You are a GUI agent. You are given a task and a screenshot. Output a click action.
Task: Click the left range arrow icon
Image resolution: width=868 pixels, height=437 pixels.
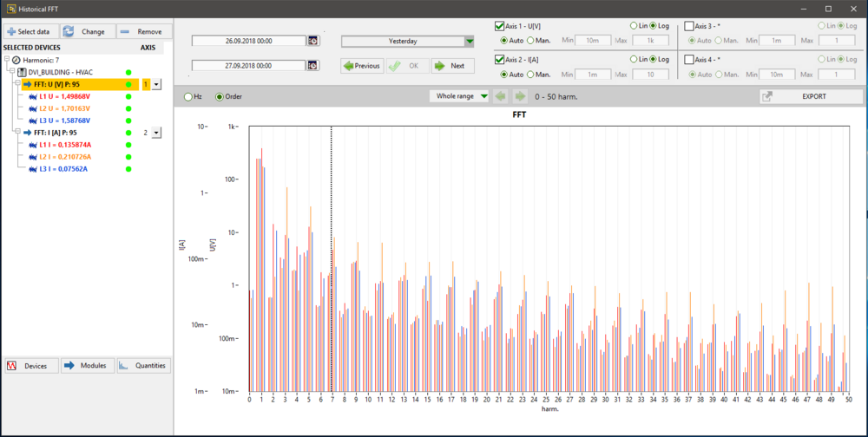(501, 96)
